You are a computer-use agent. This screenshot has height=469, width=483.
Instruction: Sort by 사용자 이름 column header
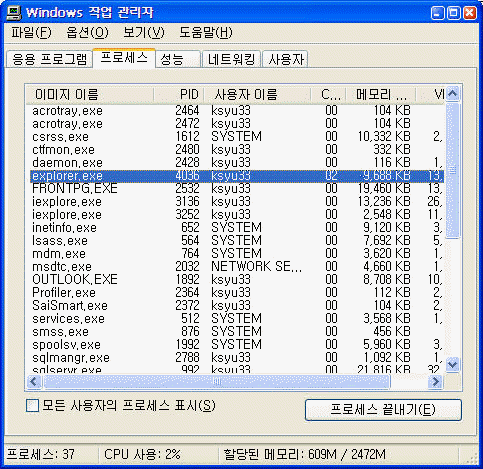[x=257, y=95]
